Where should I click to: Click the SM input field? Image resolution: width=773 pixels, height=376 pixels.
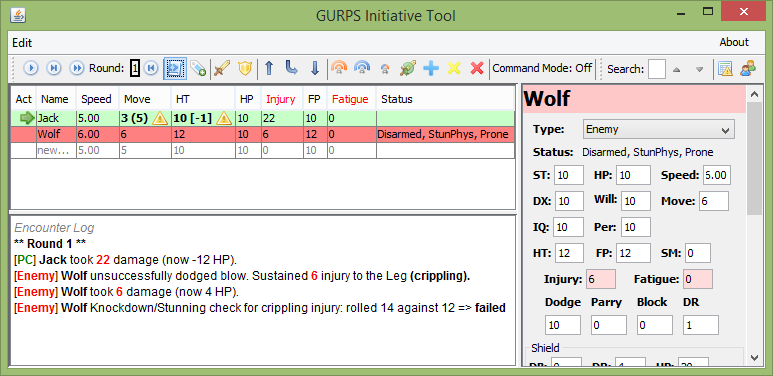pos(698,253)
